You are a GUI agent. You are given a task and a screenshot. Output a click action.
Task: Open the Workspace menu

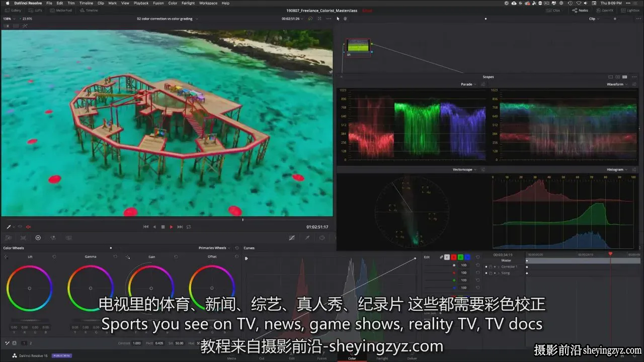click(x=208, y=3)
